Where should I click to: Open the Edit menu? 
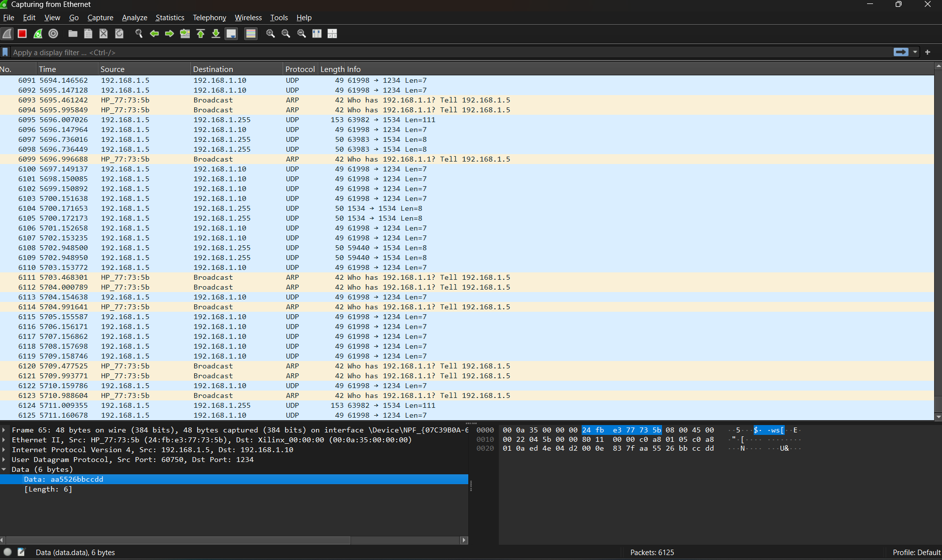tap(29, 17)
